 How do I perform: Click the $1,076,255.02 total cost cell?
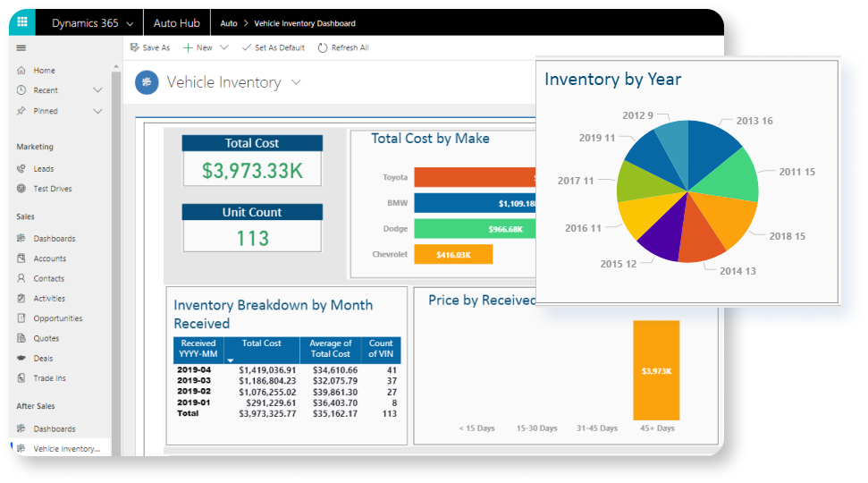click(x=267, y=392)
